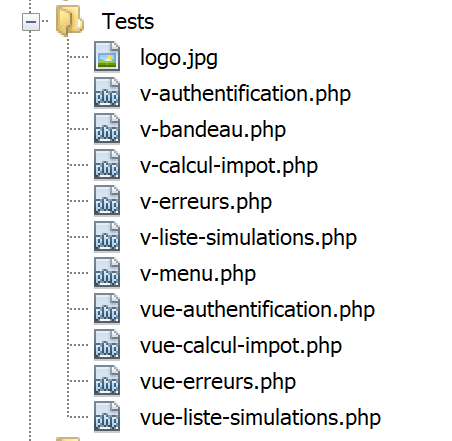Select the logo.jpg file name
Image resolution: width=452 pixels, height=441 pixels.
point(179,58)
